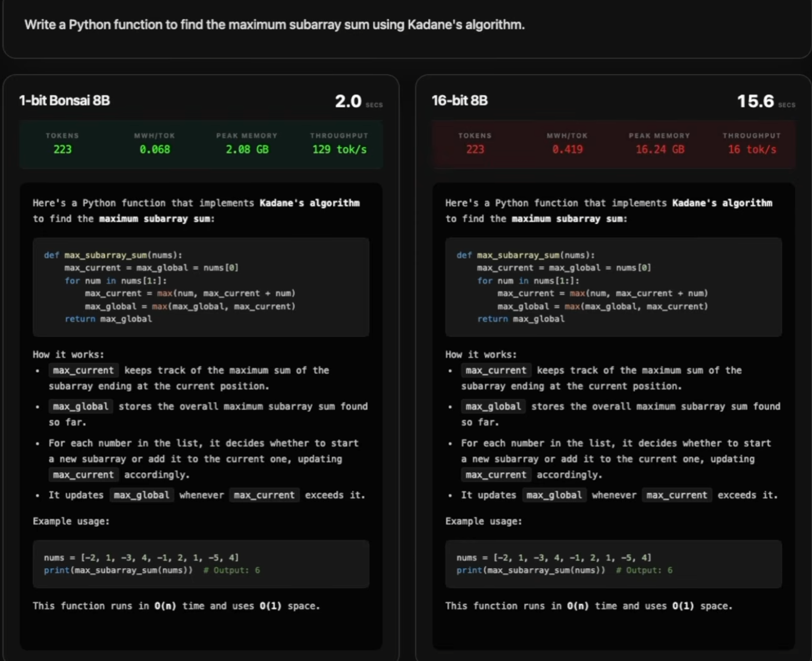
Task: Click the 2.0 secs timing in Bonsai panel
Action: (359, 101)
